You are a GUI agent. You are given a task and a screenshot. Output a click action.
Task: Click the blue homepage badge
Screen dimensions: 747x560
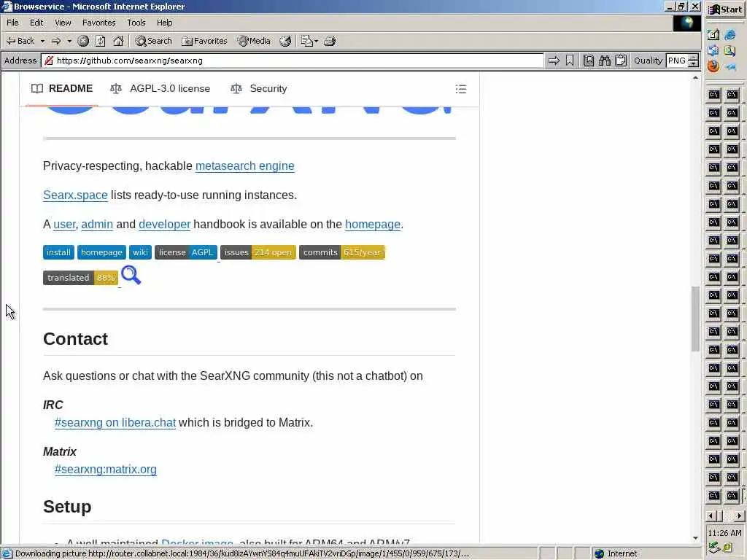point(101,252)
